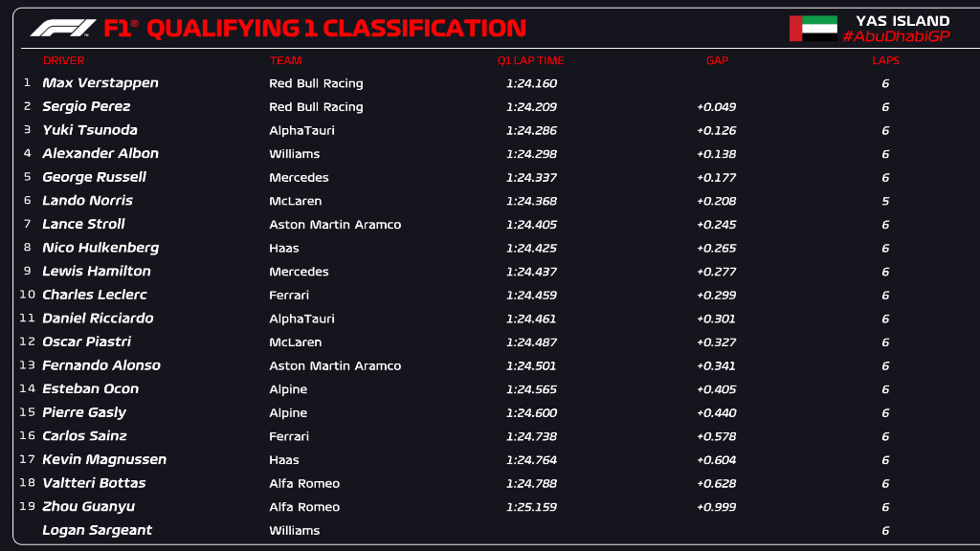
Task: Click Fernando Alonso's gap +0.341
Action: [x=716, y=365]
